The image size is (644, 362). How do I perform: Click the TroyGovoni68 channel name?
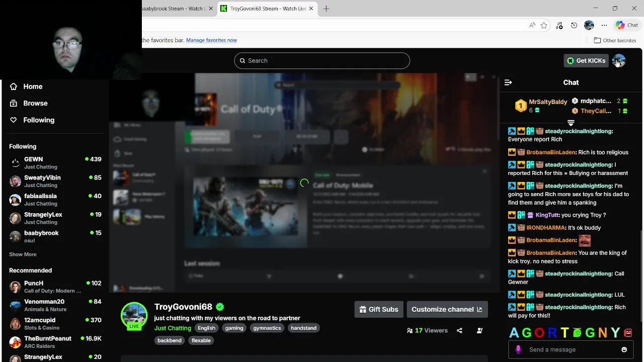point(183,307)
